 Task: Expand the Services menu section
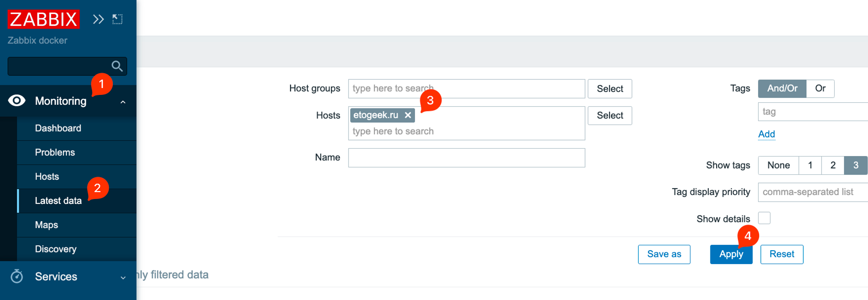(123, 277)
